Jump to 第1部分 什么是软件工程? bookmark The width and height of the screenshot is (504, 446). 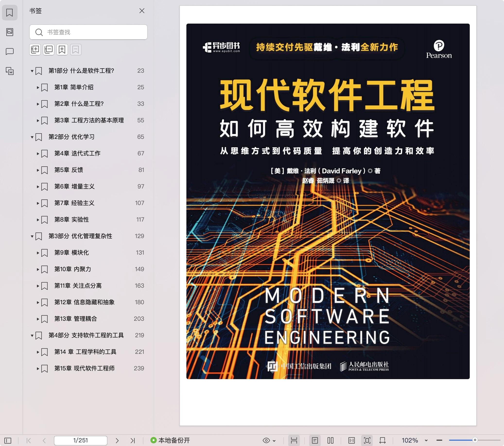(x=81, y=71)
